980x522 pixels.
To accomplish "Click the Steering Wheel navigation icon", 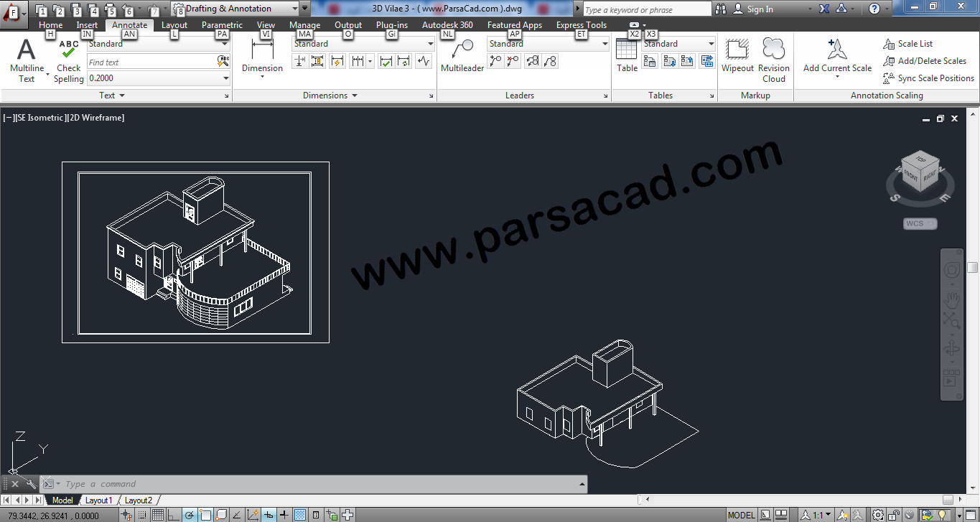I will (x=952, y=270).
